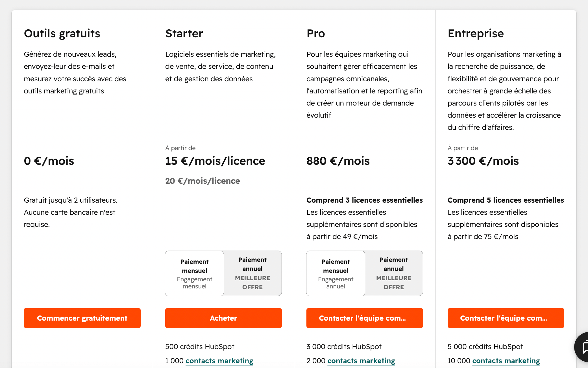Click the 880 €/mois price text

(x=338, y=161)
